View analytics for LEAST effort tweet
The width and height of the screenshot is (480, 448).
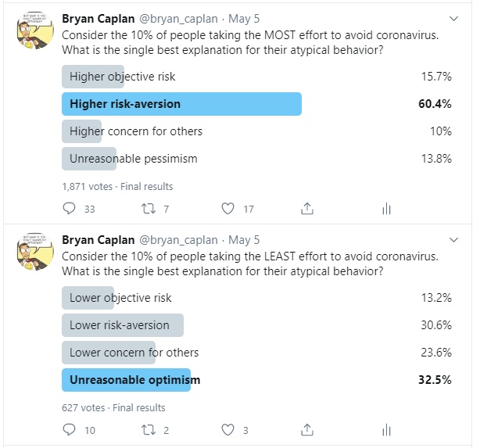pyautogui.click(x=387, y=430)
